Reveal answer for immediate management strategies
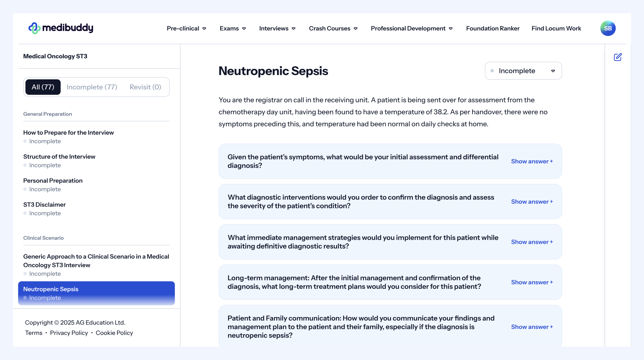The height and width of the screenshot is (360, 644). pyautogui.click(x=532, y=242)
